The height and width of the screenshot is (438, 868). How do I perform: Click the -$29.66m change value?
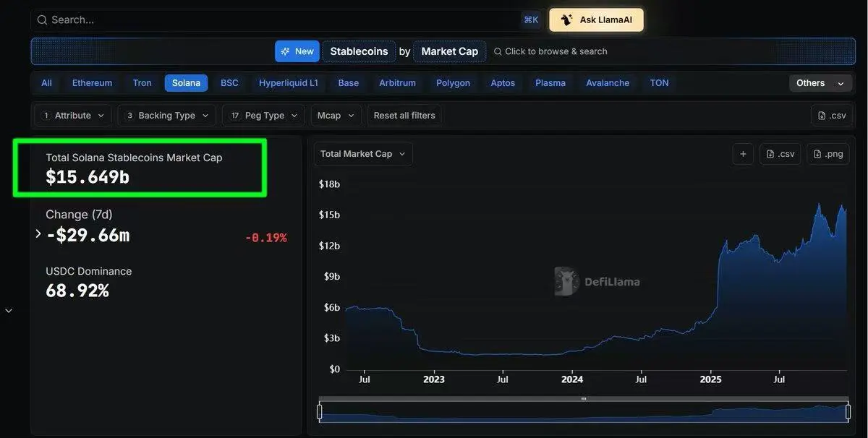coord(88,235)
